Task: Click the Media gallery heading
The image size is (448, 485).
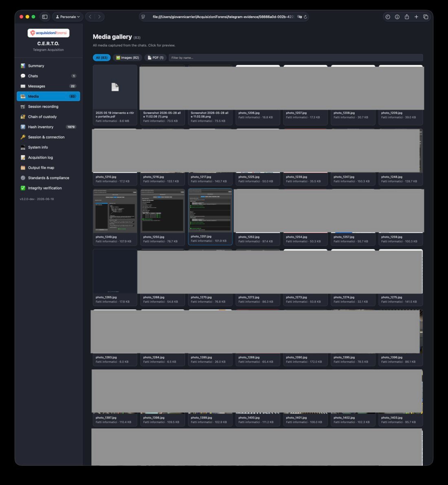Action: [112, 37]
